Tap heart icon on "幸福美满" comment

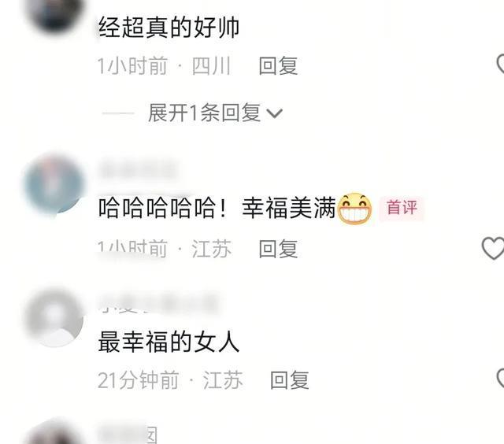pos(493,248)
